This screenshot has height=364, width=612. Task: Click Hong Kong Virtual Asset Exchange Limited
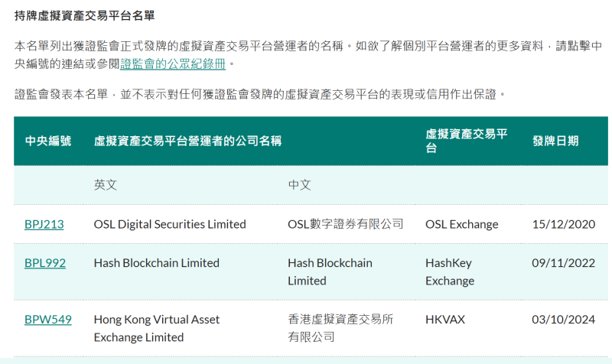[x=157, y=328]
